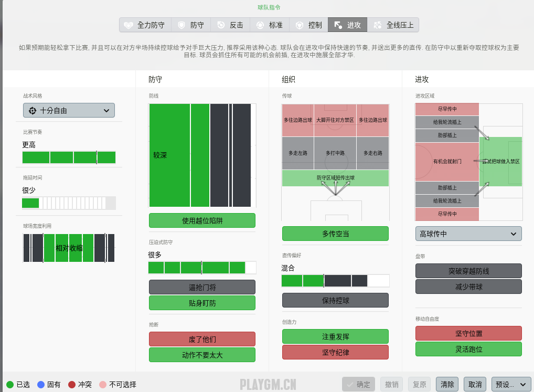Adjust the 比赛节奏 tempo slider

(x=69, y=157)
